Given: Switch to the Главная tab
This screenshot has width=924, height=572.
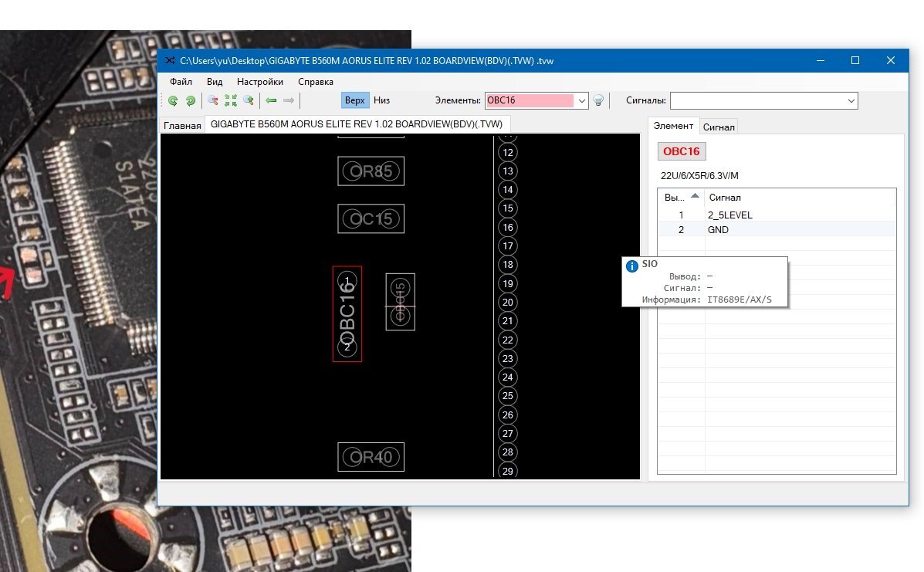Looking at the screenshot, I should (x=182, y=126).
